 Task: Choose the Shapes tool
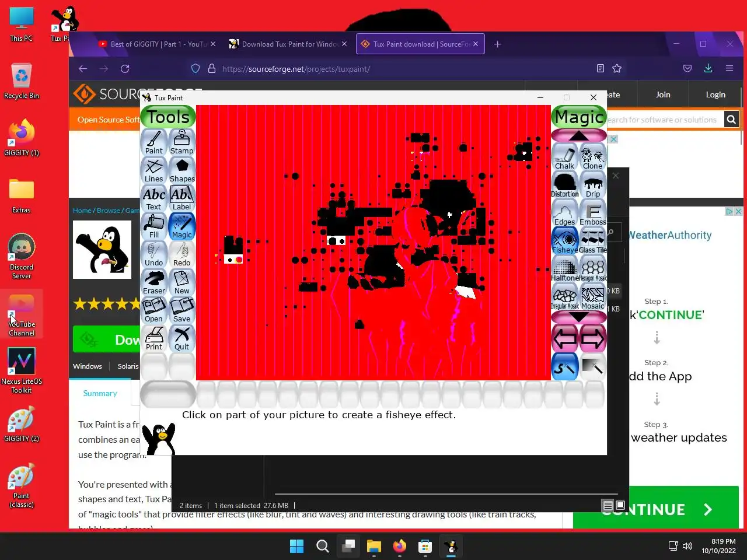point(182,170)
